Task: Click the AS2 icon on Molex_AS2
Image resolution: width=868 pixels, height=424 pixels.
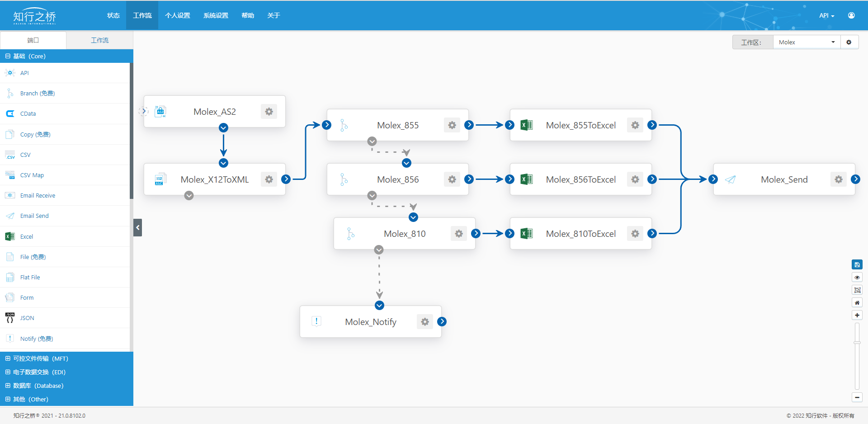Action: (160, 112)
